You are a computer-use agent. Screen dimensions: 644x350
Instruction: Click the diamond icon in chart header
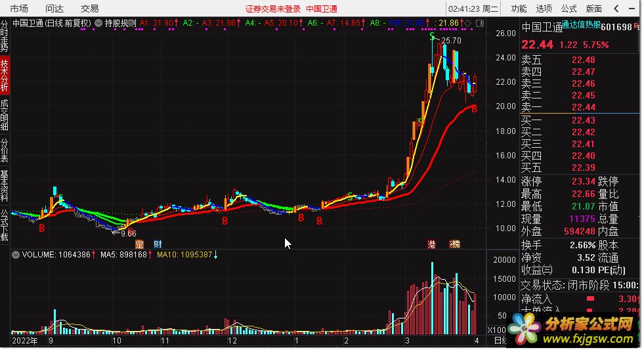[468, 23]
